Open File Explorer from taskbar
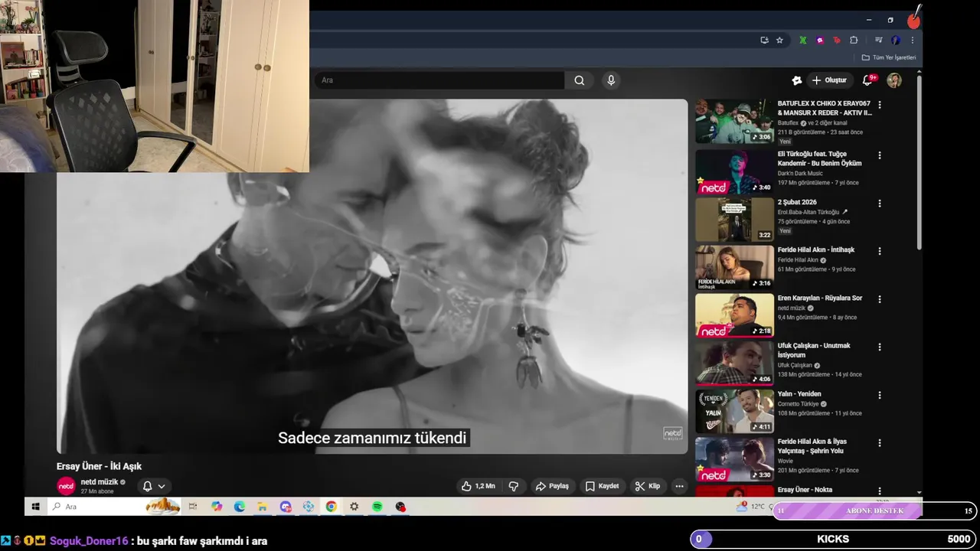Screen dimensions: 980x551 tap(262, 507)
